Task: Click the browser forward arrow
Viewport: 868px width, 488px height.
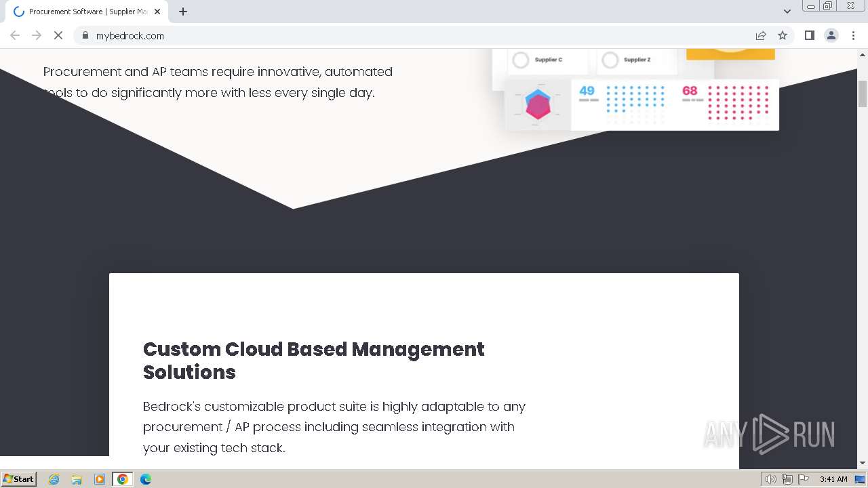Action: coord(37,35)
